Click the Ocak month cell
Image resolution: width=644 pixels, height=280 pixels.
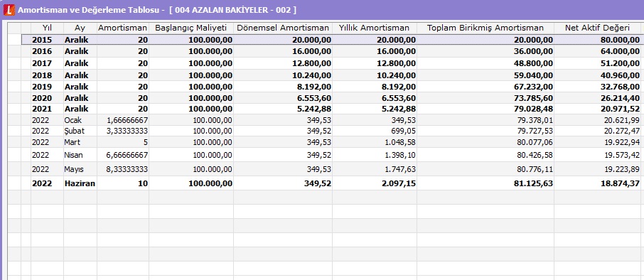click(80, 120)
